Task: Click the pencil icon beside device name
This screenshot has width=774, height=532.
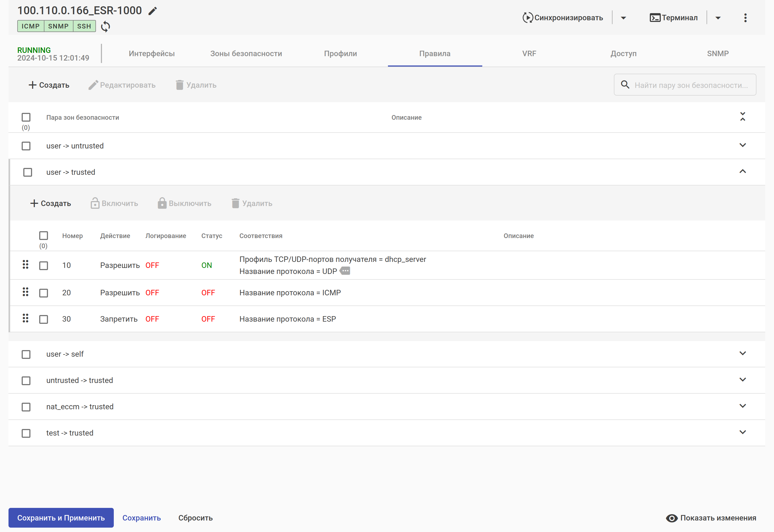Action: tap(152, 11)
